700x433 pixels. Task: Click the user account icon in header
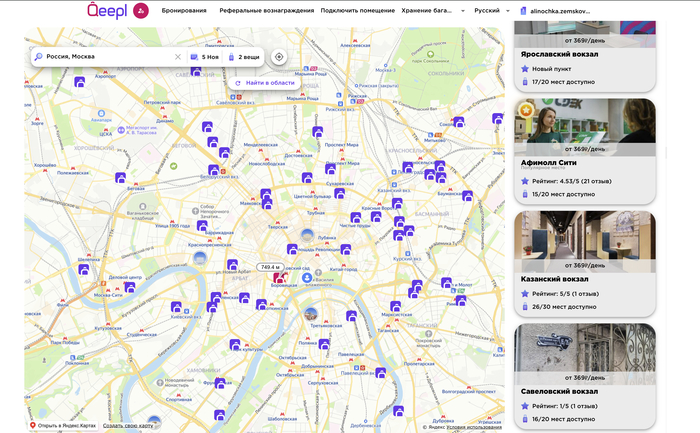tap(524, 11)
